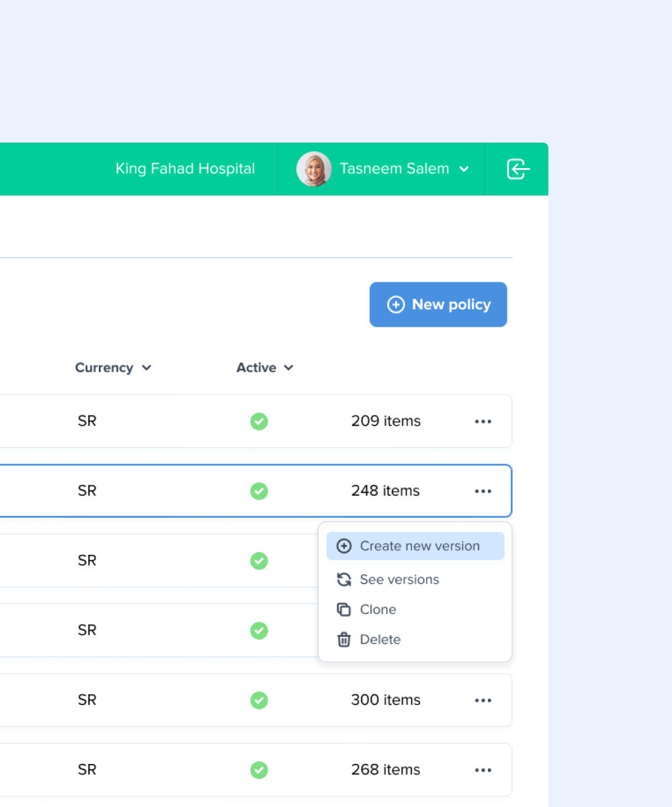Screen dimensions: 672x807
Task: Select Create new version from the menu
Action: click(x=415, y=546)
